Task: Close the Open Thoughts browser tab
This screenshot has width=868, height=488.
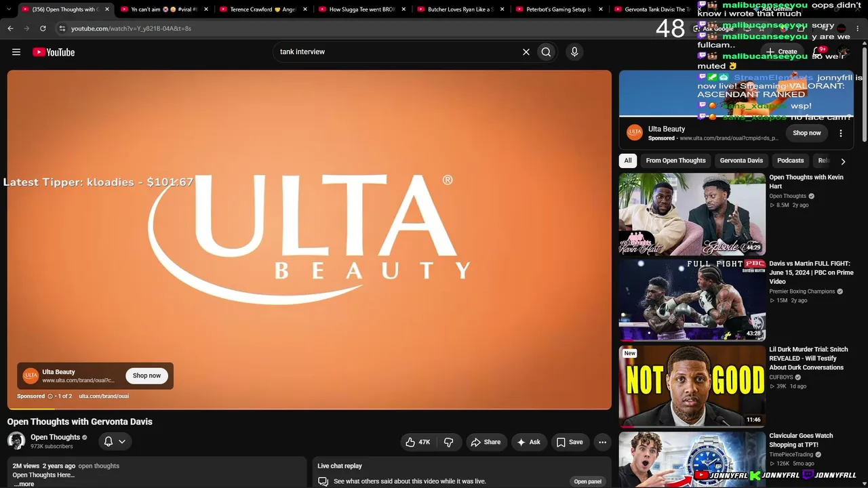Action: (107, 9)
